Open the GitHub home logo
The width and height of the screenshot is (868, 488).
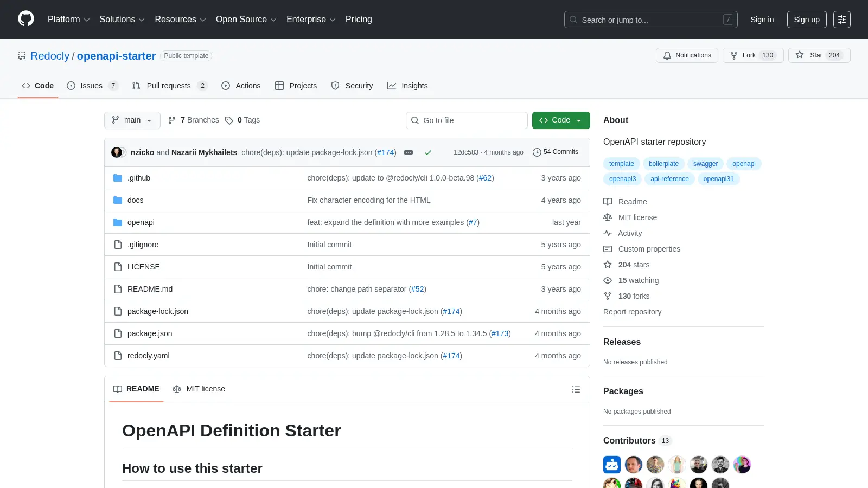tap(26, 19)
